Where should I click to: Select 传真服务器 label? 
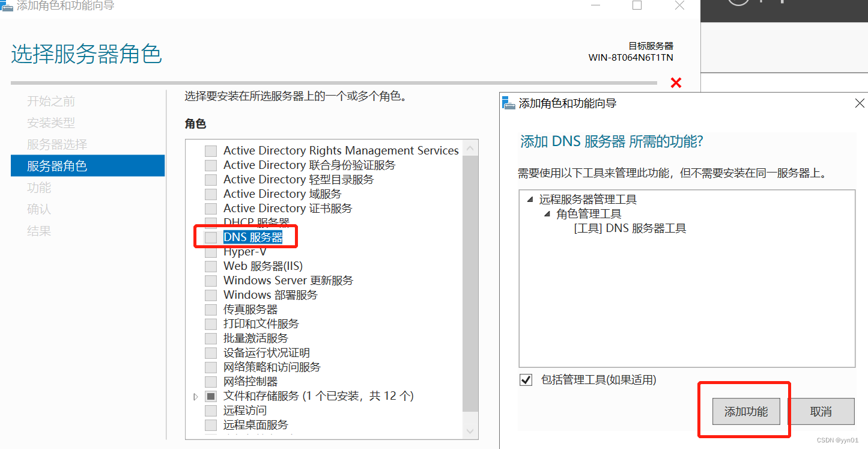pos(250,310)
